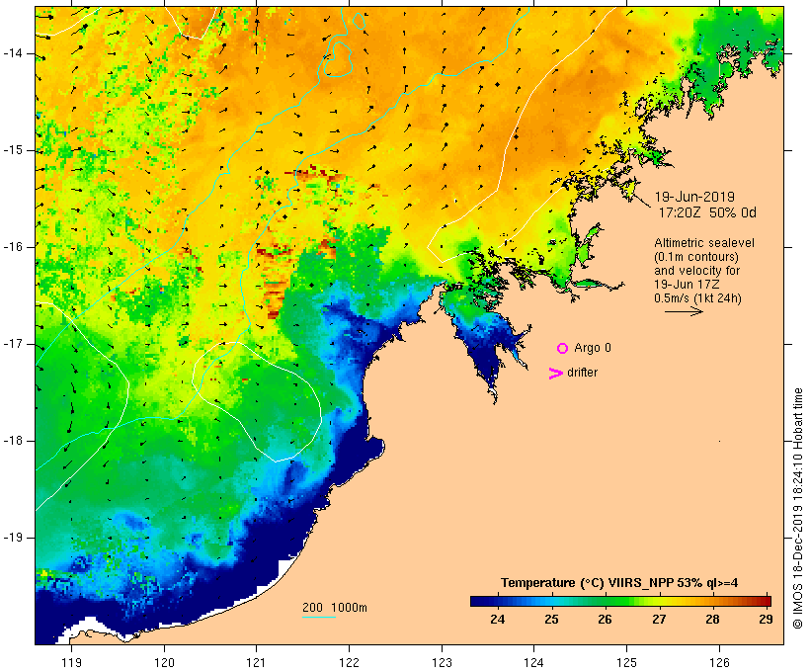
Task: Click latitude axis label -17
Action: pyautogui.click(x=13, y=344)
